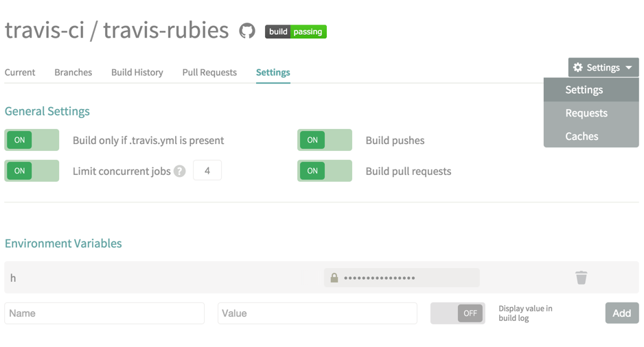
Task: Choose Settings in the dropdown menu
Action: click(x=591, y=90)
